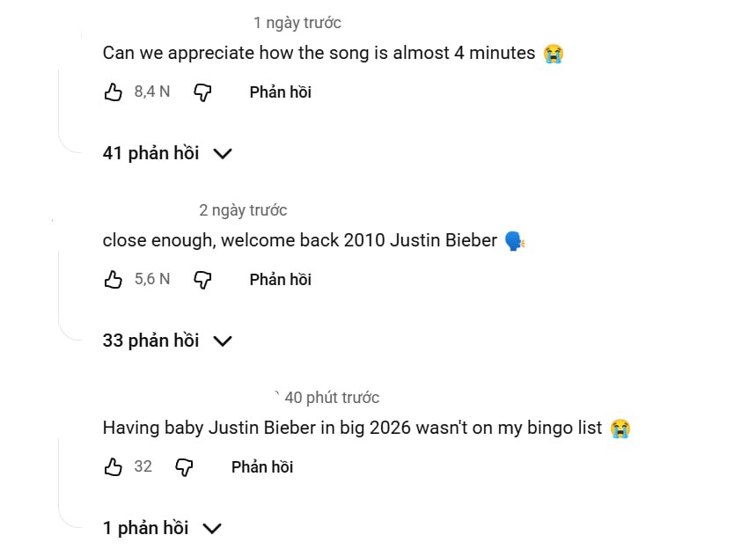Open the "2 ngày trước" timestamp link
This screenshot has height=550, width=756.
pyautogui.click(x=242, y=210)
